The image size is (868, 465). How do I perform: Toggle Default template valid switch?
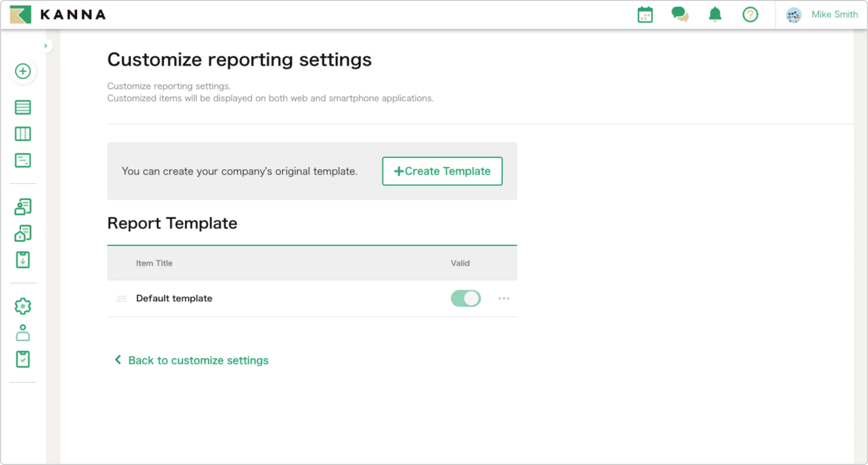[465, 298]
